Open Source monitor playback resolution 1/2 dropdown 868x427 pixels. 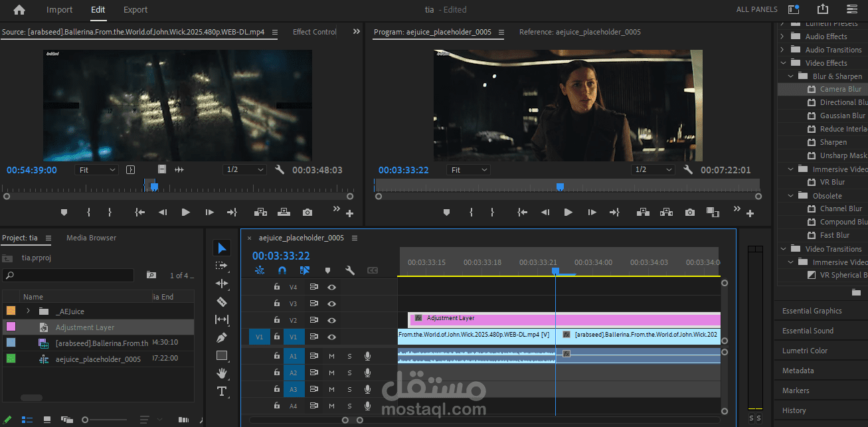(x=244, y=170)
